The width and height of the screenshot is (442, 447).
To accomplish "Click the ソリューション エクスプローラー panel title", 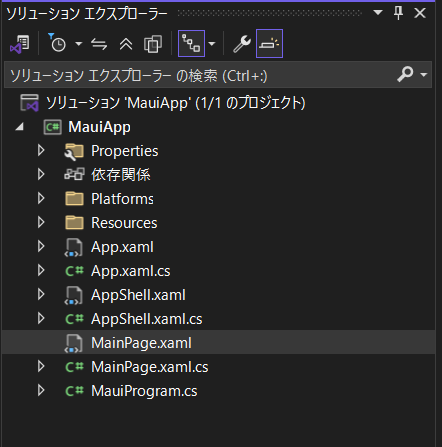I will coord(87,14).
